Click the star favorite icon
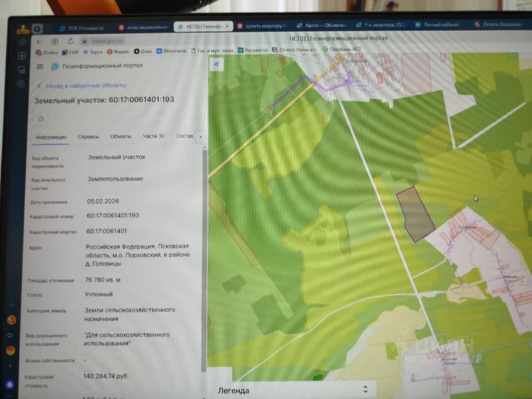 coord(41,118)
